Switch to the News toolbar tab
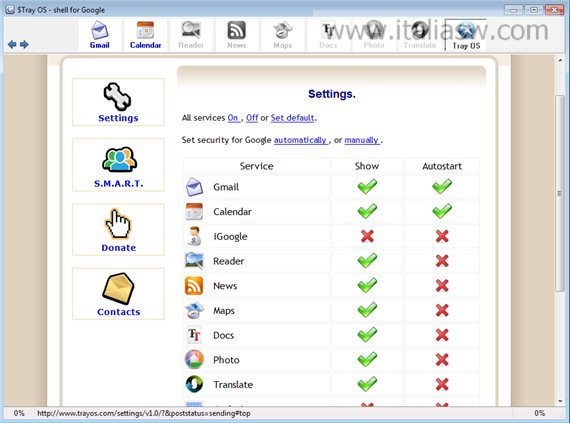The width and height of the screenshot is (570, 423). (237, 35)
